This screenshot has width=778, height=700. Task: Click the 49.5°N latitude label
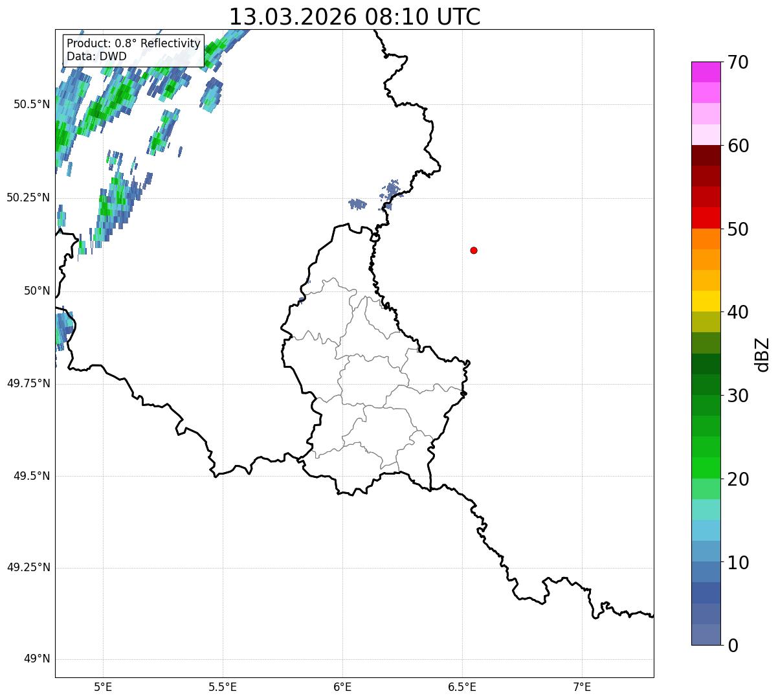click(31, 476)
